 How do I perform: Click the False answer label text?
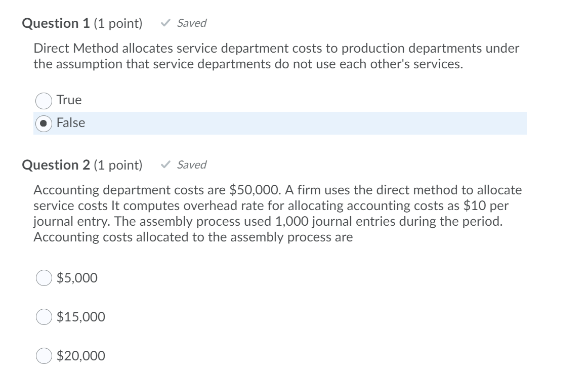coord(71,122)
